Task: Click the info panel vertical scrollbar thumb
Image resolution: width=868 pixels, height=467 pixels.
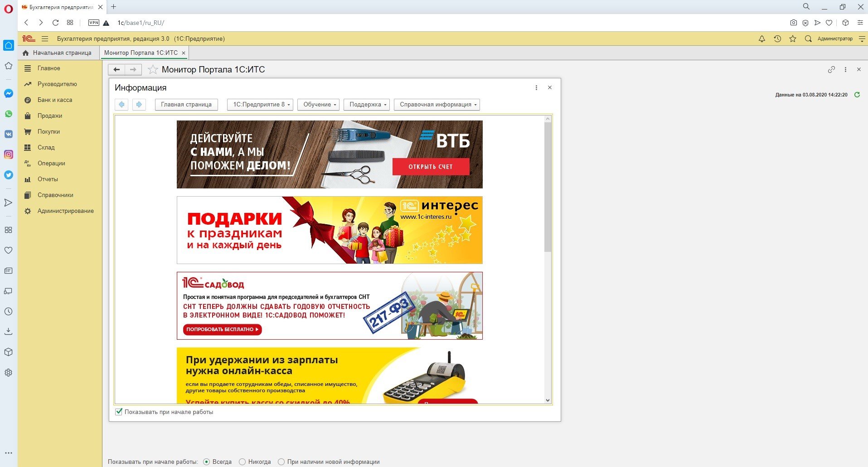Action: click(x=548, y=187)
